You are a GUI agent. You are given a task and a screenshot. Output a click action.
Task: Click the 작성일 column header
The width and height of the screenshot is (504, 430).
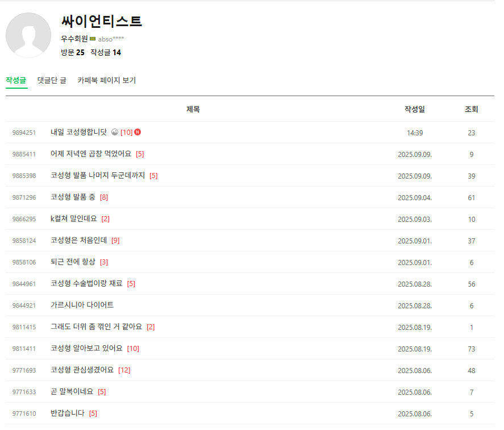pyautogui.click(x=415, y=109)
